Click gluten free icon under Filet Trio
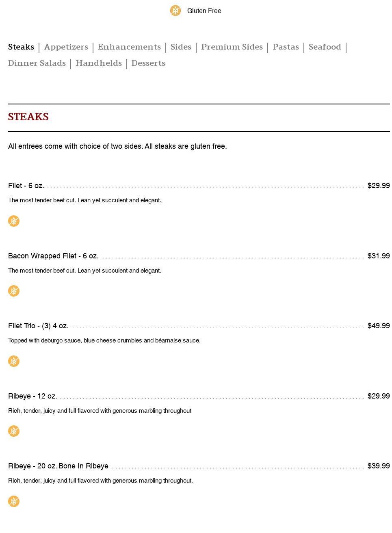 pos(14,361)
